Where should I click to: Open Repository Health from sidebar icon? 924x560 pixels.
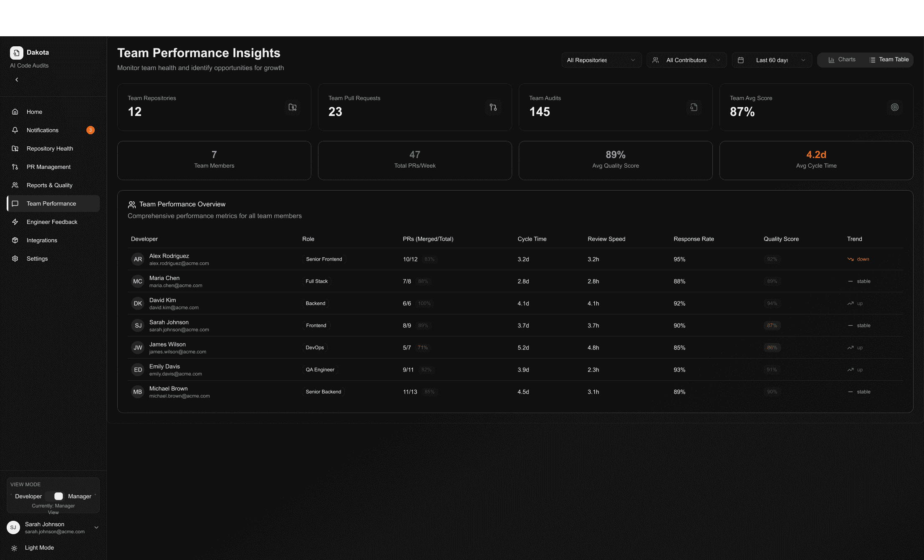[15, 148]
